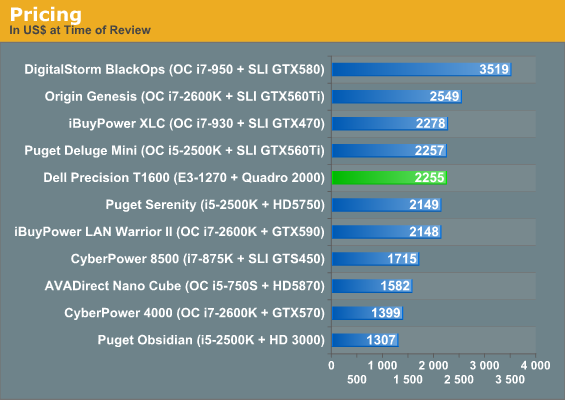Select the CyberPower 4000 label
Viewport: 565px width, 400px height.
click(195, 313)
